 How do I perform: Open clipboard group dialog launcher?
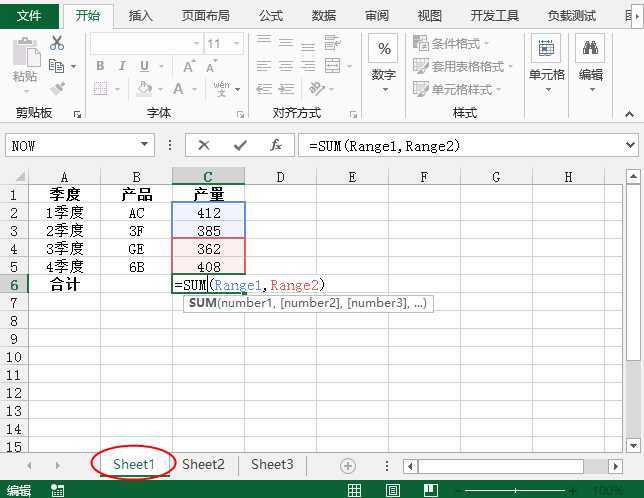coord(77,115)
